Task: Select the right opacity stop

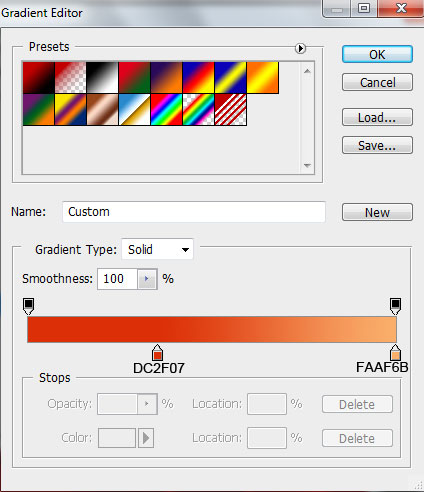Action: click(x=395, y=306)
